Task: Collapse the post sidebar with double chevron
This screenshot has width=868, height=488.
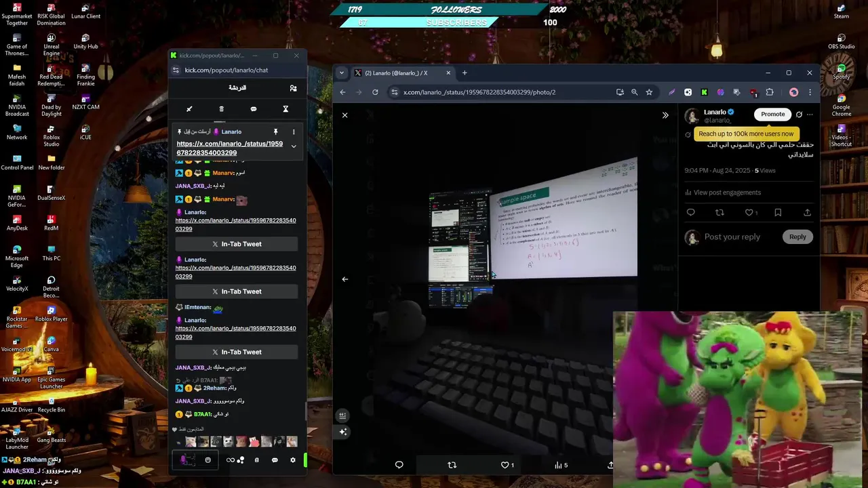Action: [x=665, y=115]
